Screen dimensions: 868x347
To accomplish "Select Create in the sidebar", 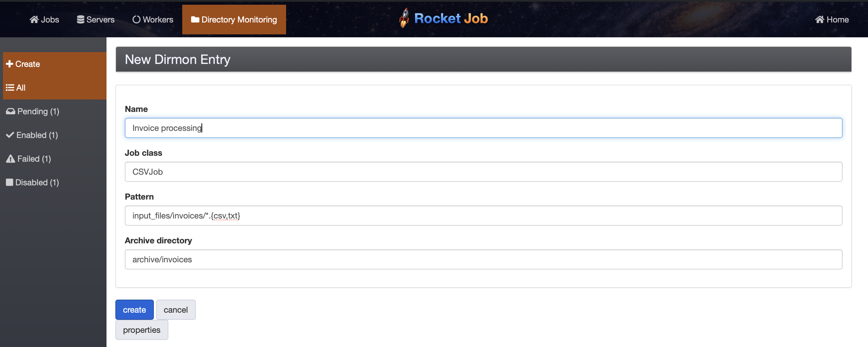I will coord(55,64).
